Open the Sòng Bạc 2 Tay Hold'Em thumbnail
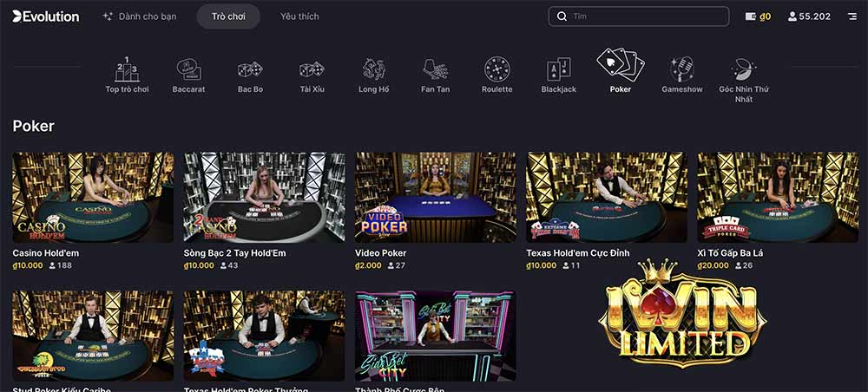Image resolution: width=868 pixels, height=392 pixels. coord(264,198)
